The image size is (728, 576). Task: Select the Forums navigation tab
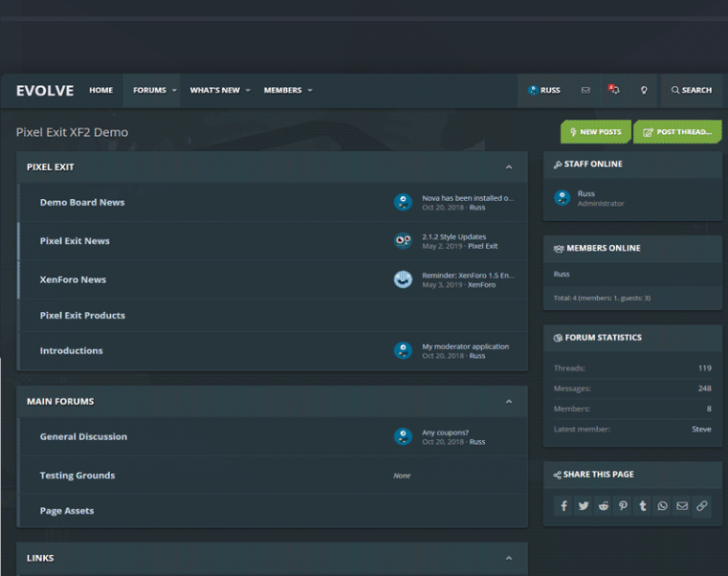[149, 90]
